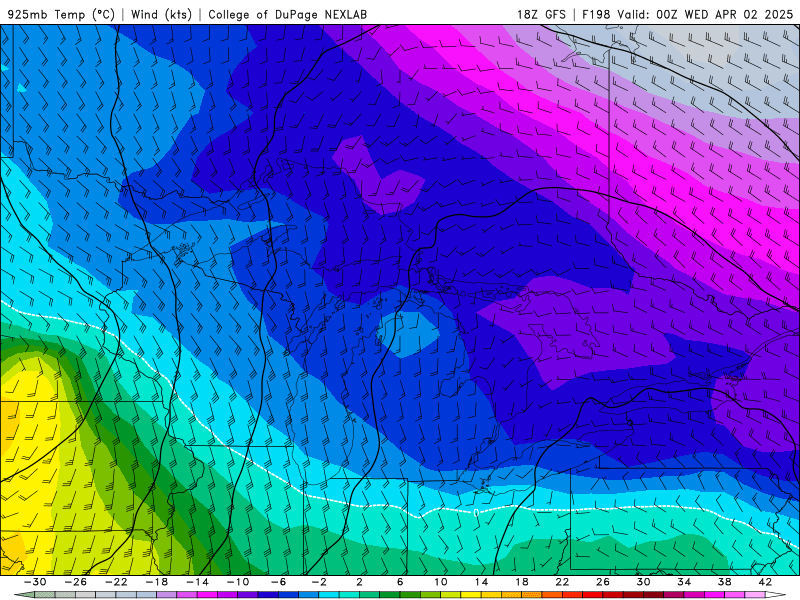The image size is (800, 600).
Task: Click the '6' color scale label
Action: pos(400,582)
